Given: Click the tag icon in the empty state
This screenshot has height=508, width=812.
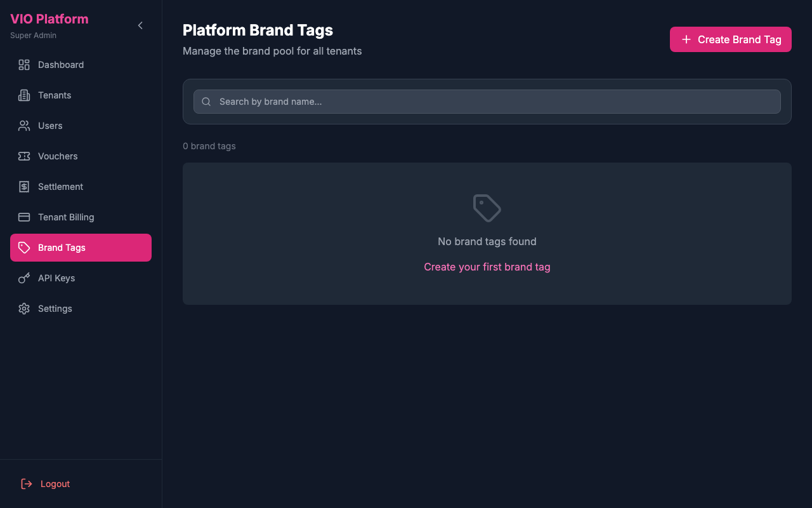Looking at the screenshot, I should pyautogui.click(x=487, y=208).
